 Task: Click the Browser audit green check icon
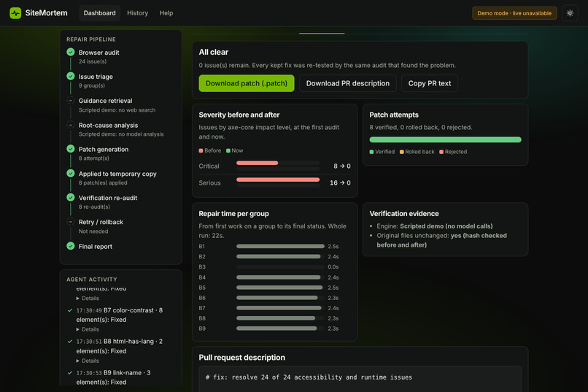click(x=71, y=52)
